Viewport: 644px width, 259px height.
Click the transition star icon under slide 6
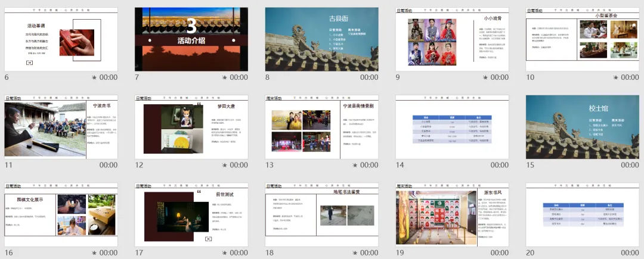(x=94, y=77)
